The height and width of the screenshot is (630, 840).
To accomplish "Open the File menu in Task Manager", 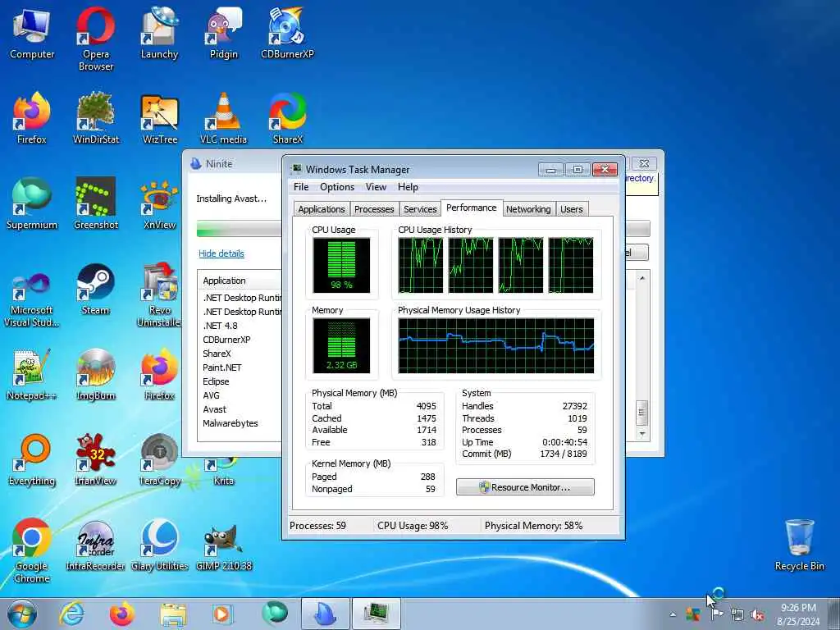I will (301, 187).
